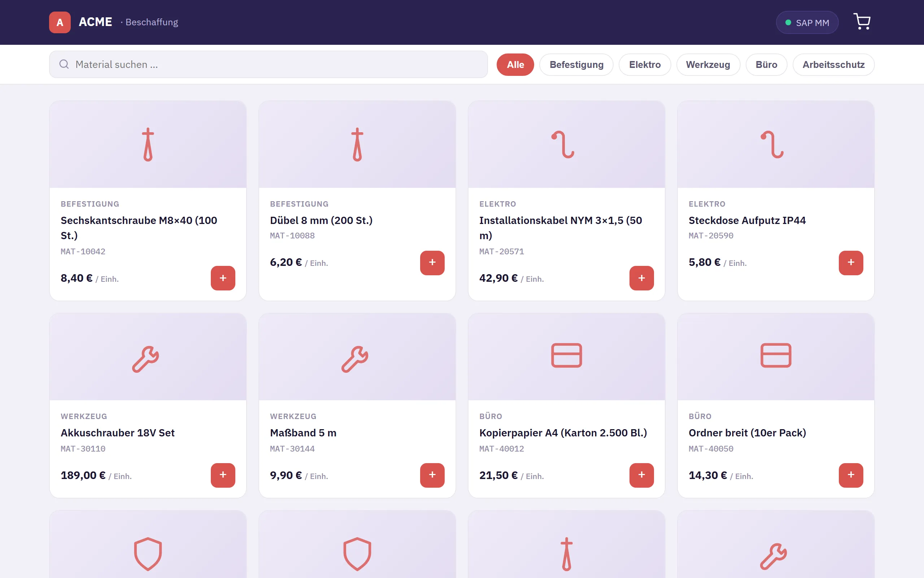Select the Alle filter chip
Screen dimensions: 924x578
(515, 65)
